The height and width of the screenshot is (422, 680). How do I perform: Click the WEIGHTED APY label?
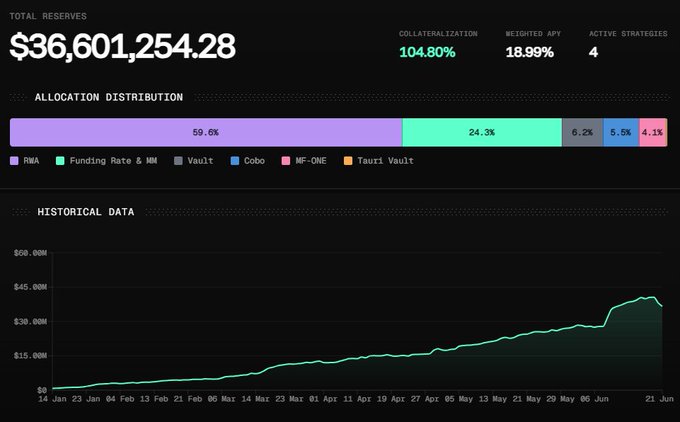point(533,34)
